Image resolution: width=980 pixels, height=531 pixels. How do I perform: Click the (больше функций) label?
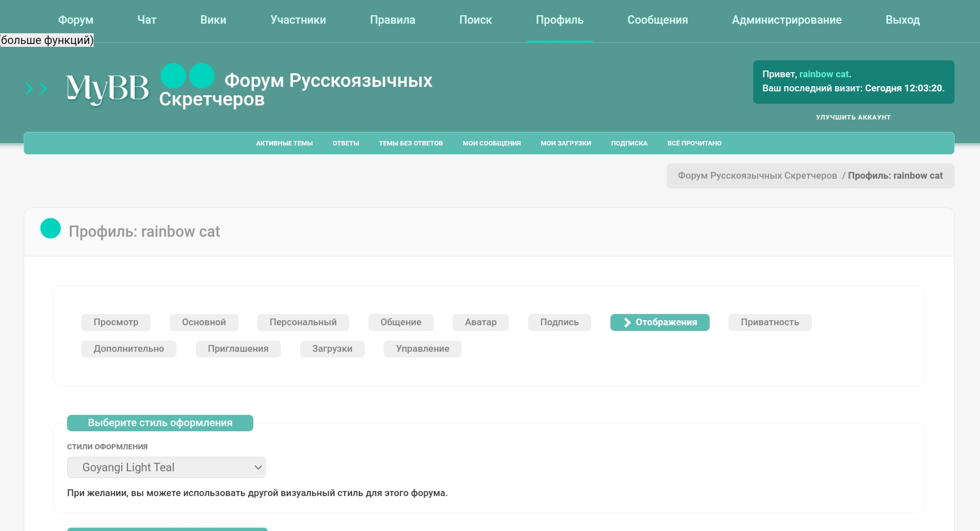[x=47, y=40]
